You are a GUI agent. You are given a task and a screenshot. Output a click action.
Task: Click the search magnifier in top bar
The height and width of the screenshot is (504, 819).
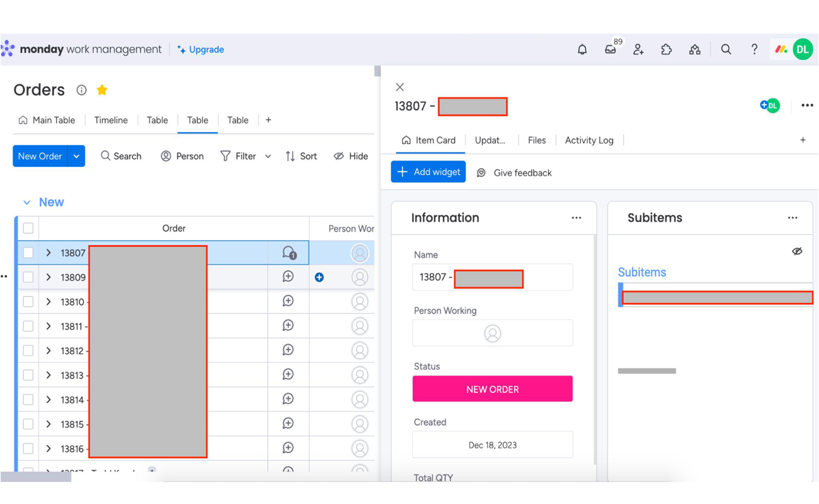click(x=726, y=49)
